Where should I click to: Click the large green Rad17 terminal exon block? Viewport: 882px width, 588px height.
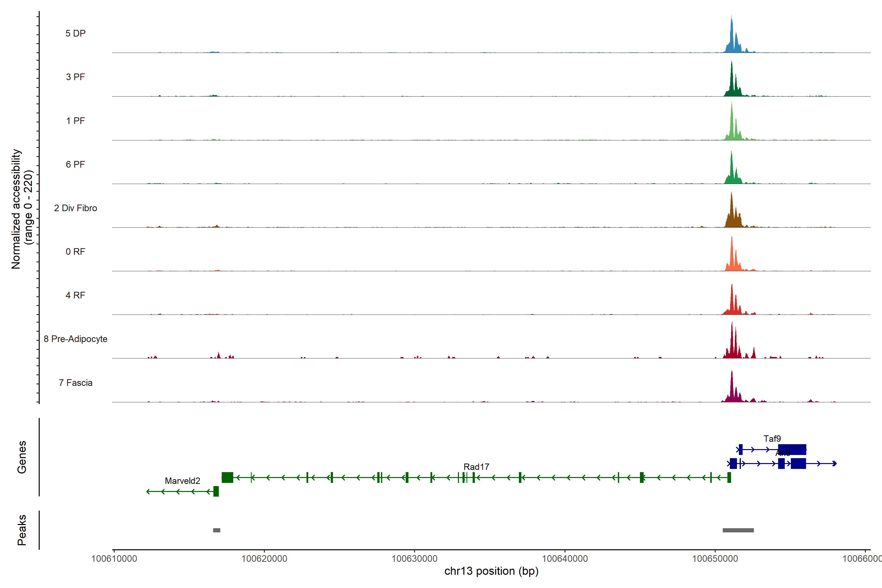227,477
